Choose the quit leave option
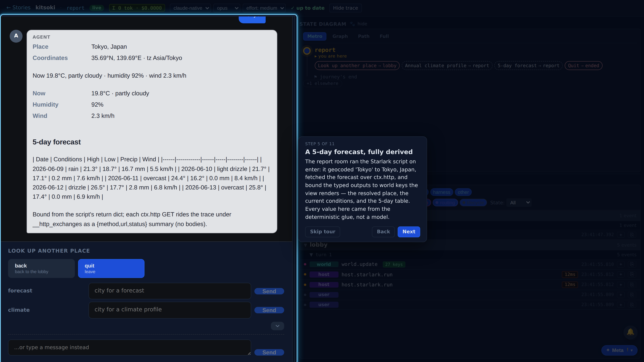The image size is (644, 362). (111, 268)
